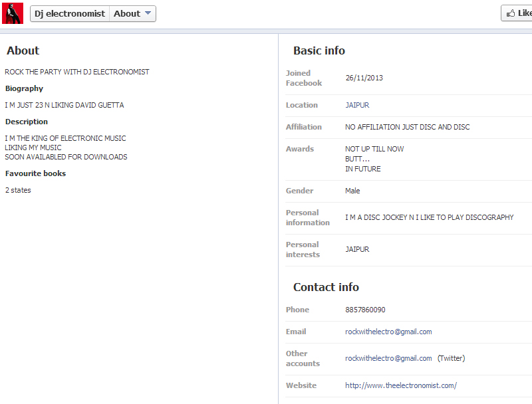Image resolution: width=532 pixels, height=404 pixels.
Task: Select the Contact info heading
Action: (x=326, y=287)
